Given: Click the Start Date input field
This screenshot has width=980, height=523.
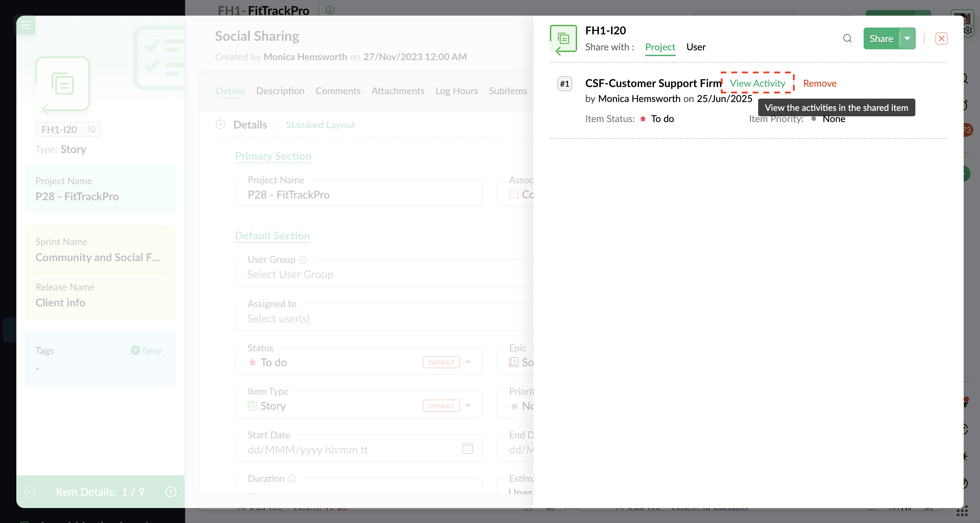Looking at the screenshot, I should click(x=358, y=449).
